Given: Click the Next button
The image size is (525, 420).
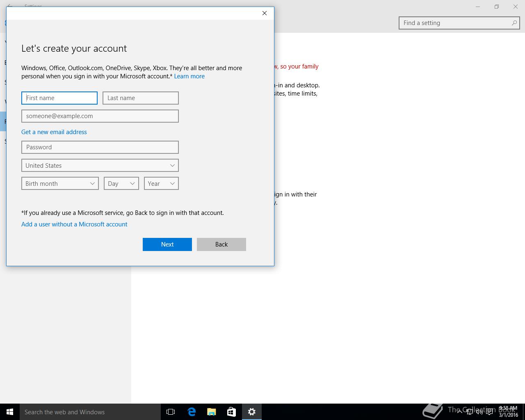Looking at the screenshot, I should tap(167, 244).
